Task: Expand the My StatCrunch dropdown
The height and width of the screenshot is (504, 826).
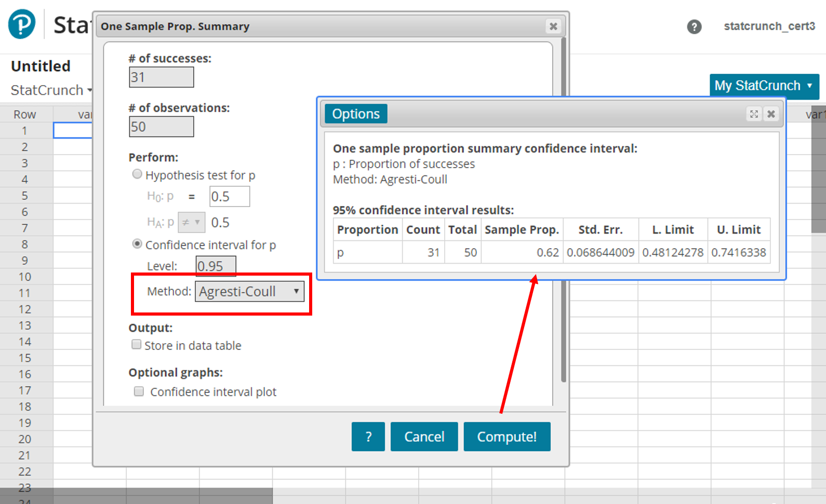Action: [x=764, y=86]
